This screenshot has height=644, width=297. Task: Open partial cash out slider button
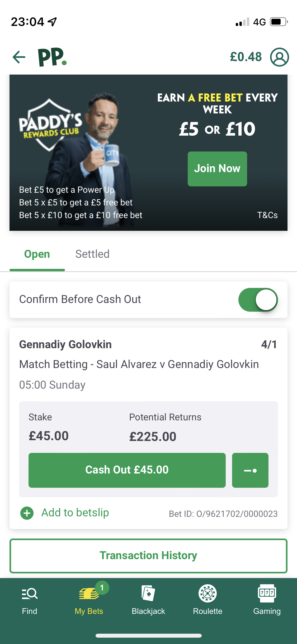250,470
